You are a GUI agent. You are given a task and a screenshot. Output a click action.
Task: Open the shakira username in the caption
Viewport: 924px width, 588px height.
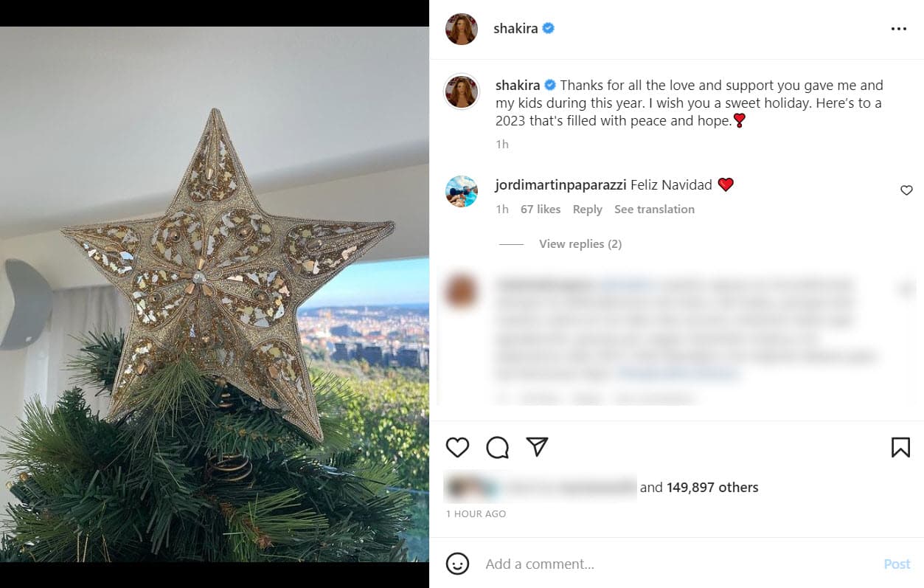pyautogui.click(x=518, y=85)
